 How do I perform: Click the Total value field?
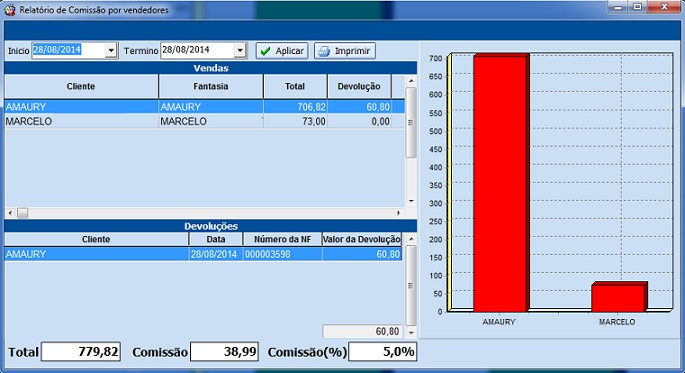[81, 352]
